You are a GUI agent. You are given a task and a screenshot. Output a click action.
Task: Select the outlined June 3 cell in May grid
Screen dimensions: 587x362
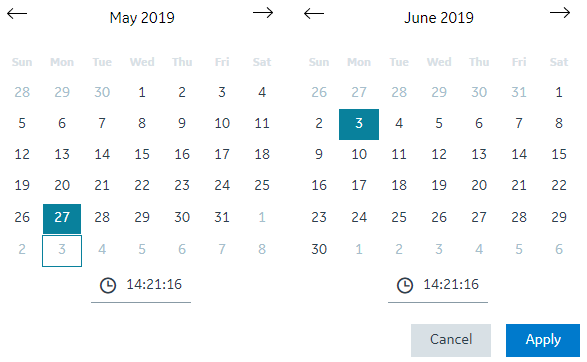[x=62, y=251]
